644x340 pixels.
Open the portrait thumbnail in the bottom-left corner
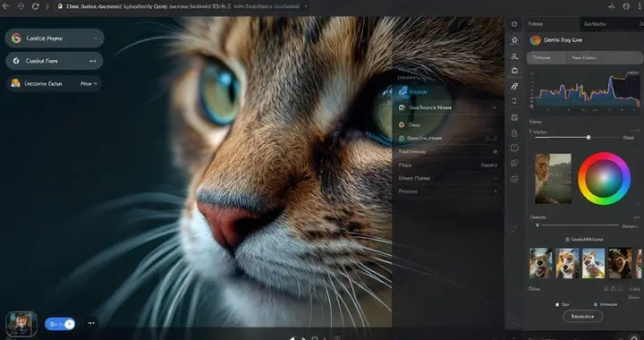point(21,324)
